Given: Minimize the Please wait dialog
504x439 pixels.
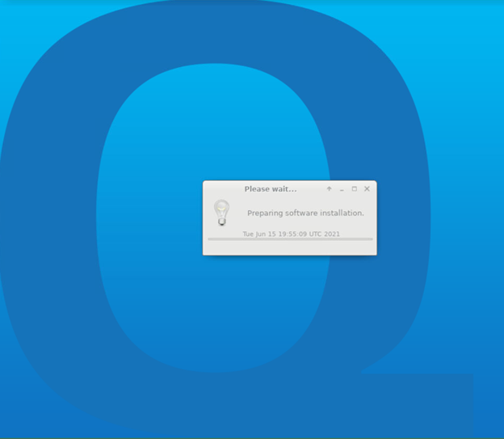Looking at the screenshot, I should pyautogui.click(x=342, y=189).
